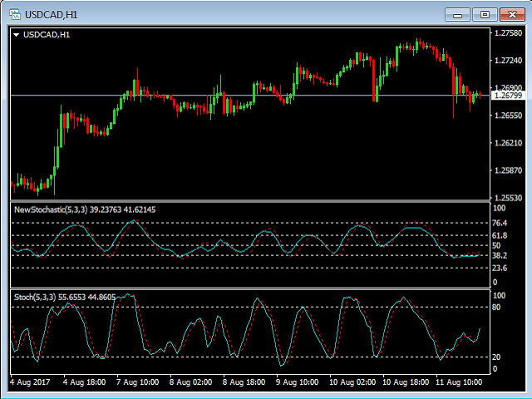Click the 1.25530 price axis label
532x399 pixels.
point(507,198)
